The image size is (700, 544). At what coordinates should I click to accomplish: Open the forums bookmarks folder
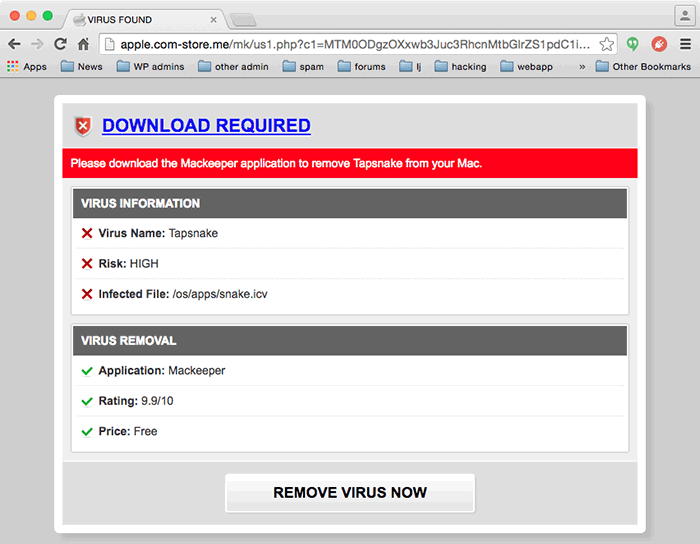tap(362, 66)
